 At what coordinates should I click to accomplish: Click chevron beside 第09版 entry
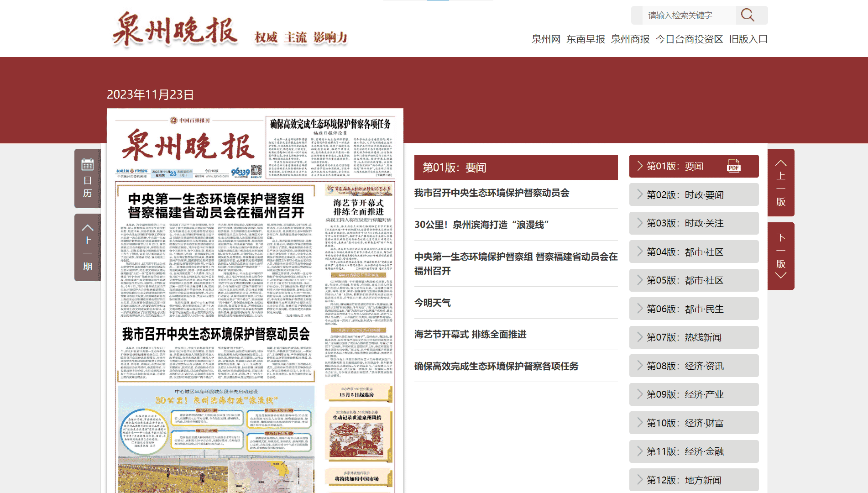(x=640, y=394)
